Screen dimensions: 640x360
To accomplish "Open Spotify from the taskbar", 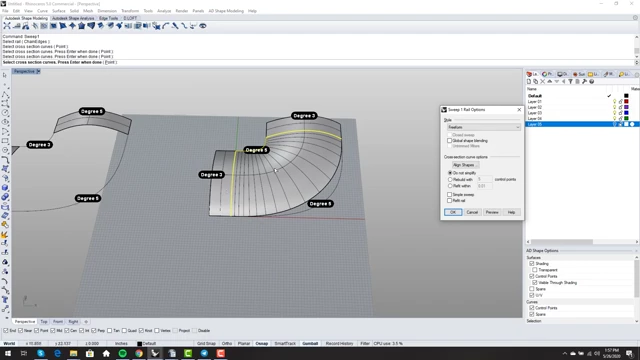I will (122, 353).
